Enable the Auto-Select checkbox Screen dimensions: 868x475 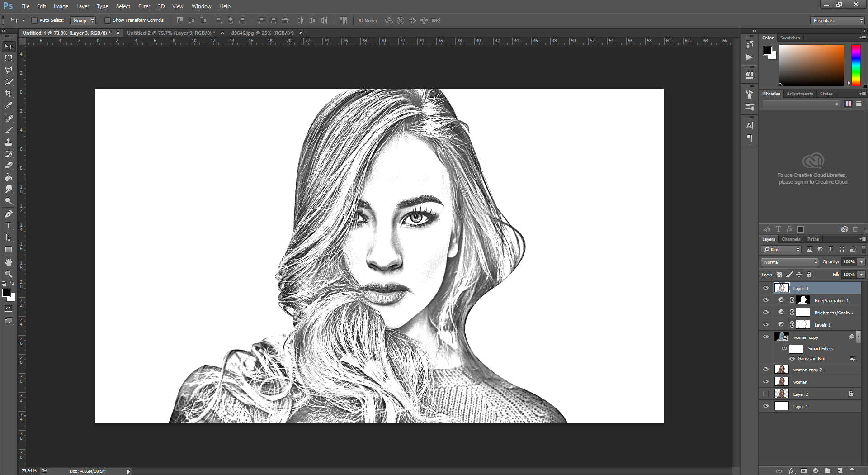click(x=34, y=20)
